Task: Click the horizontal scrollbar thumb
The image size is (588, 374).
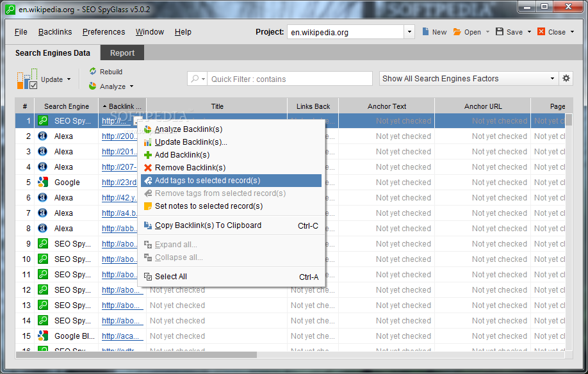Action: point(136,355)
